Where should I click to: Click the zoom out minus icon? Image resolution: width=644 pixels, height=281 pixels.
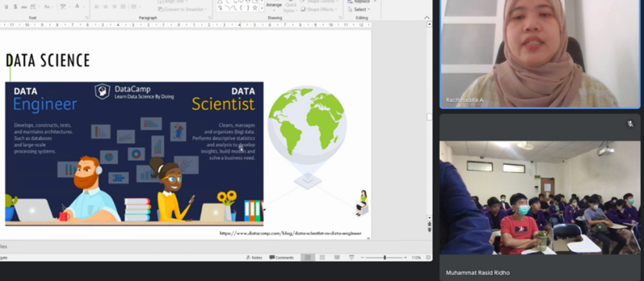coord(362,257)
